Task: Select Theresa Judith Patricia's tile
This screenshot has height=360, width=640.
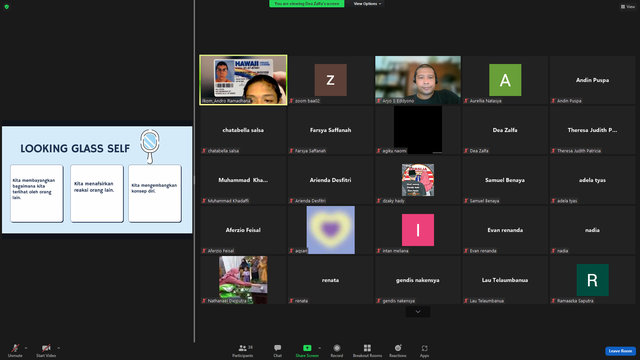Action: pyautogui.click(x=593, y=130)
